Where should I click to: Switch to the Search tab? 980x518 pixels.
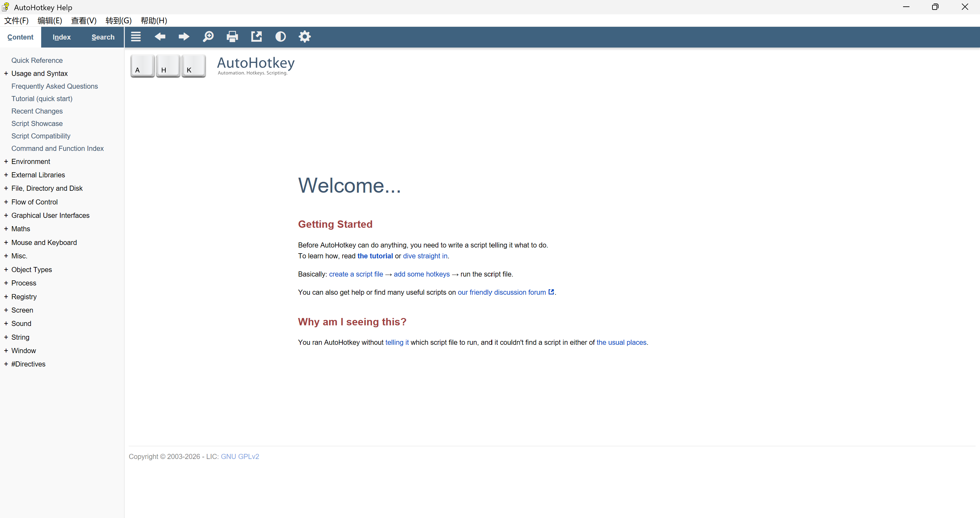click(103, 37)
